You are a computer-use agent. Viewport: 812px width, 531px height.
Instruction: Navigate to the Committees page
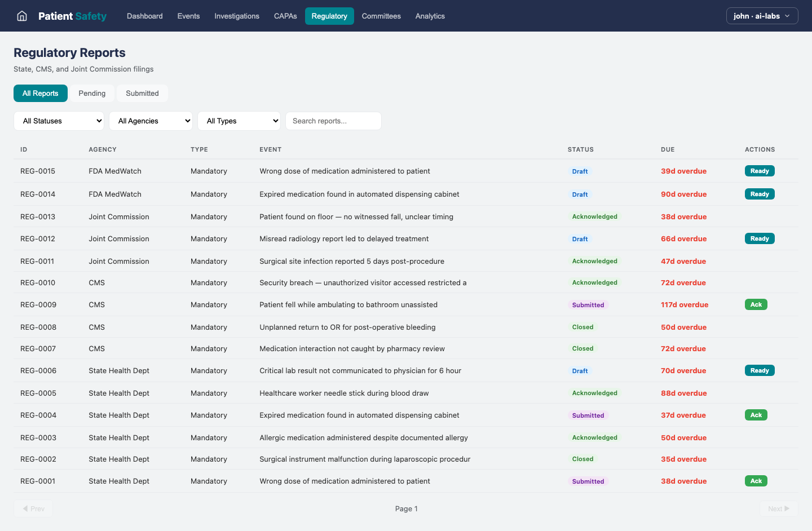click(381, 16)
